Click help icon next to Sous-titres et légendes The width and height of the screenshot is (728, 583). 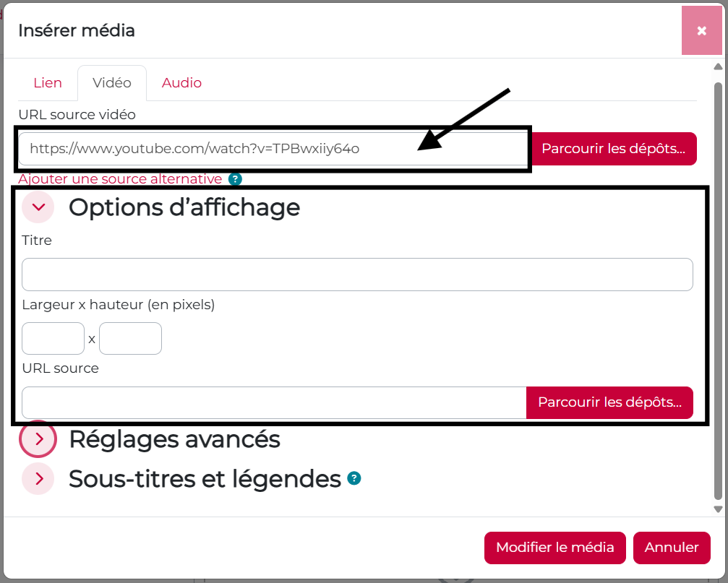point(354,478)
